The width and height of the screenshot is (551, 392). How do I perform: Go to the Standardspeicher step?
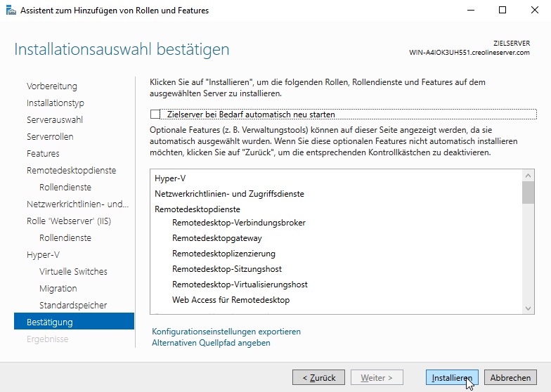[x=73, y=305]
